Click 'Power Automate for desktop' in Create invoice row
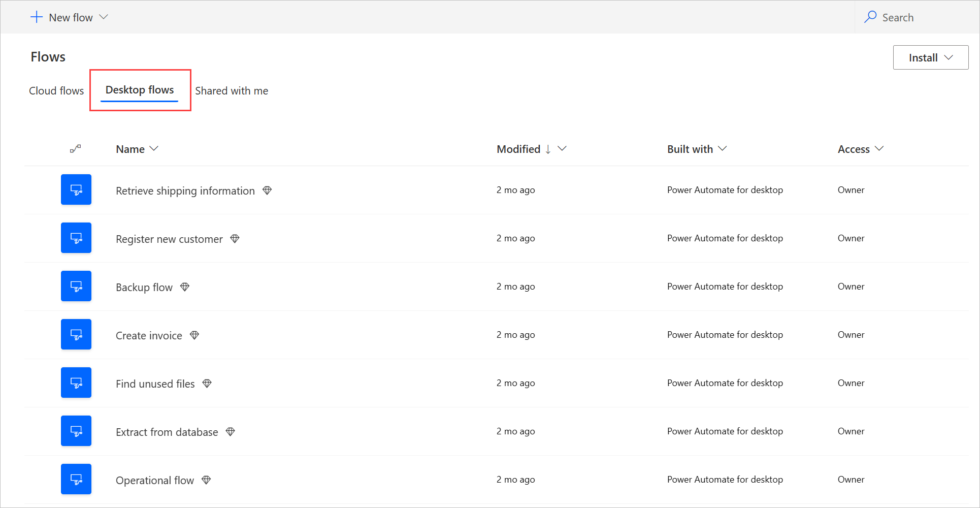The image size is (980, 508). click(x=725, y=334)
